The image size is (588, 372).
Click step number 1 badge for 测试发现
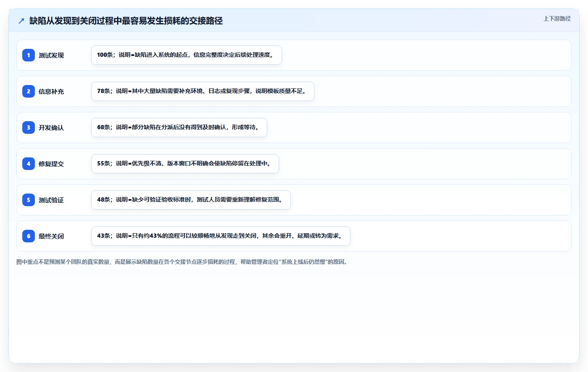click(29, 55)
